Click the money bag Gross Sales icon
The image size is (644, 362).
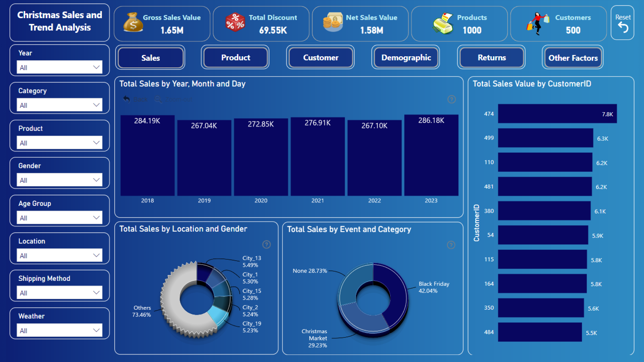tap(133, 22)
